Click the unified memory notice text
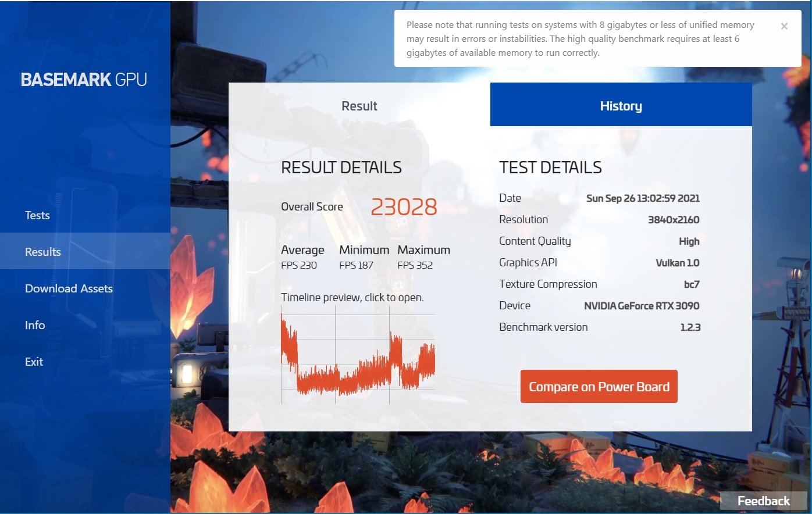Screen dimensions: 812x514 pyautogui.click(x=580, y=39)
